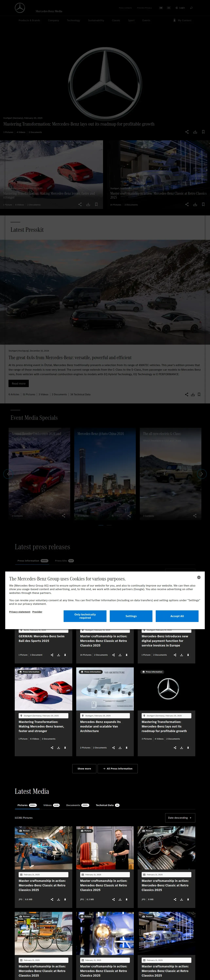
Task: Switch site language to EN
Action: coord(161,8)
